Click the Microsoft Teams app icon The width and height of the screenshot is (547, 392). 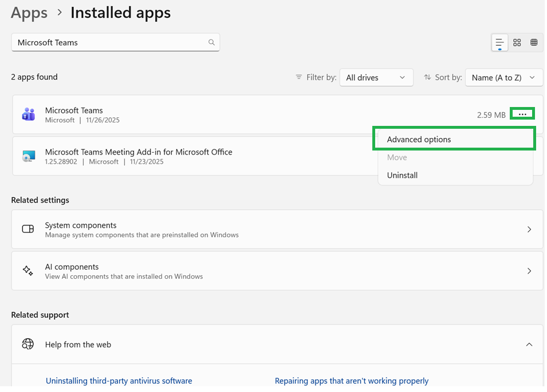(x=29, y=114)
